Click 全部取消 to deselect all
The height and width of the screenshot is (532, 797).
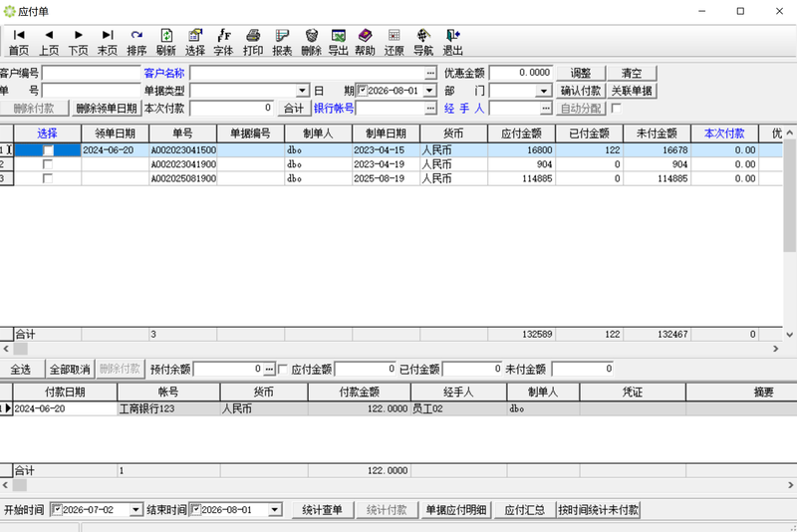[70, 370]
